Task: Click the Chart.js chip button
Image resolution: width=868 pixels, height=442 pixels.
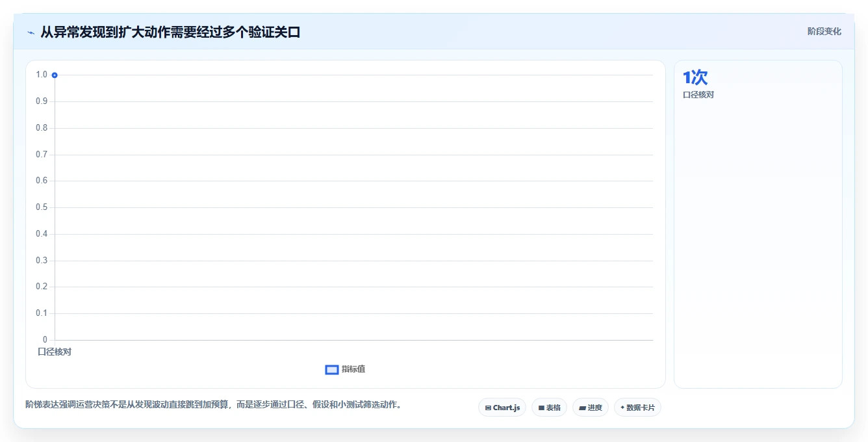Action: pyautogui.click(x=502, y=408)
